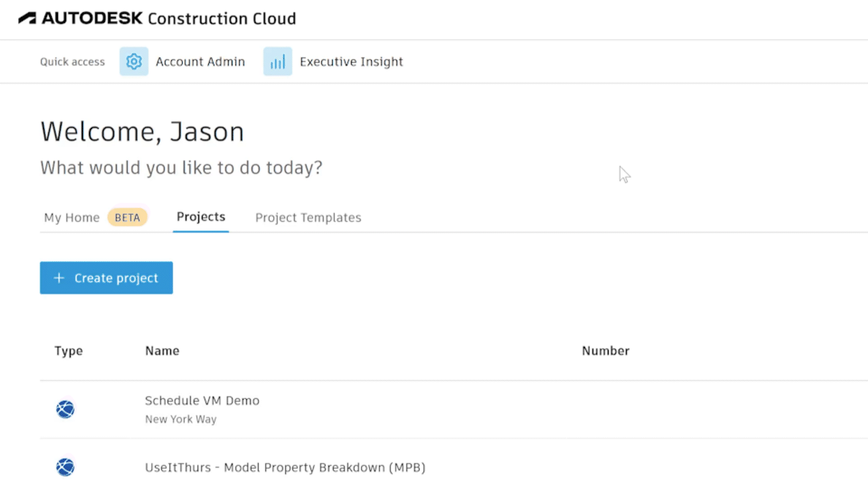The image size is (868, 488).
Task: Switch to the My Home tab
Action: tap(71, 217)
